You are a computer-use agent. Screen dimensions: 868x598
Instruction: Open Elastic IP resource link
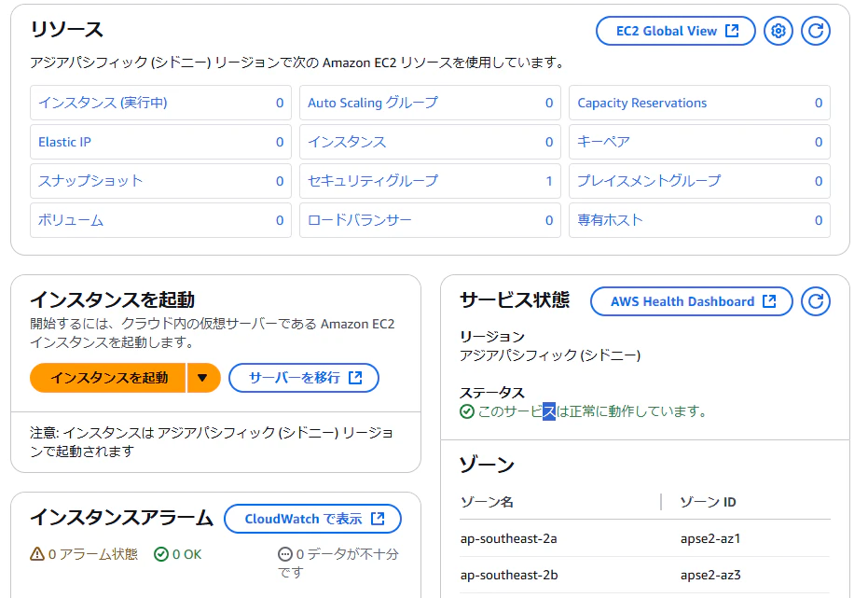[x=64, y=142]
